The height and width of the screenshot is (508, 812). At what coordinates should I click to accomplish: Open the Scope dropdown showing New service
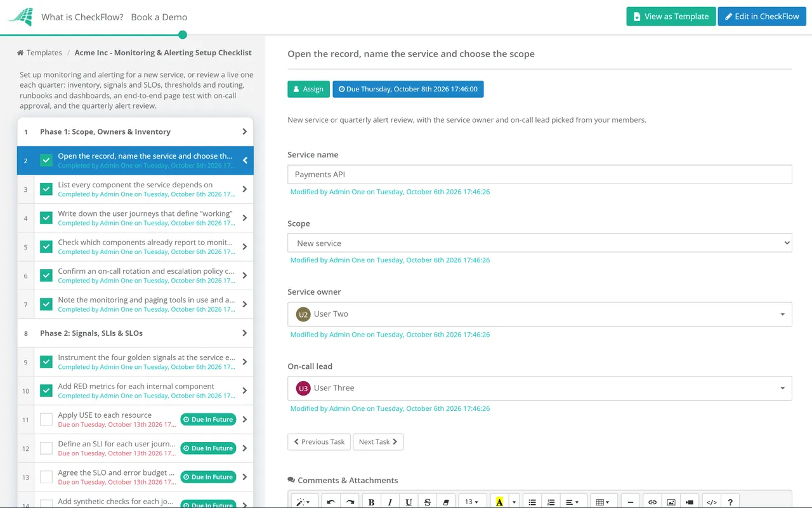tap(540, 243)
